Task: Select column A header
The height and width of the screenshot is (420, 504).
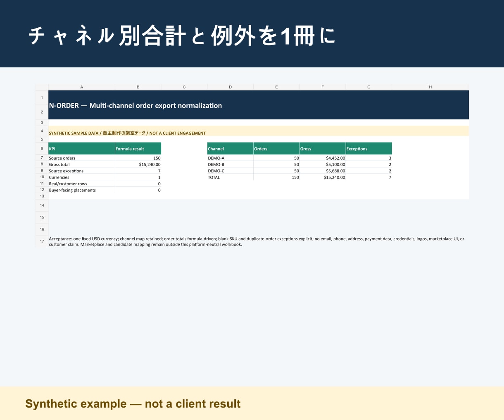Action: 81,87
